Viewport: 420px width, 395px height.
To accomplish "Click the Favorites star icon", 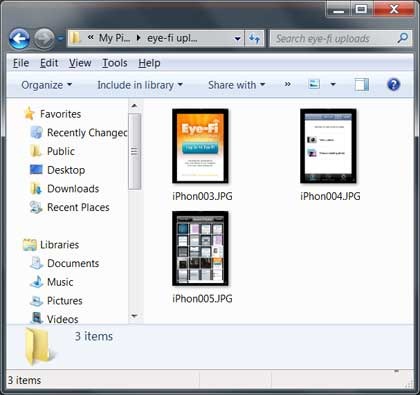I will (29, 114).
